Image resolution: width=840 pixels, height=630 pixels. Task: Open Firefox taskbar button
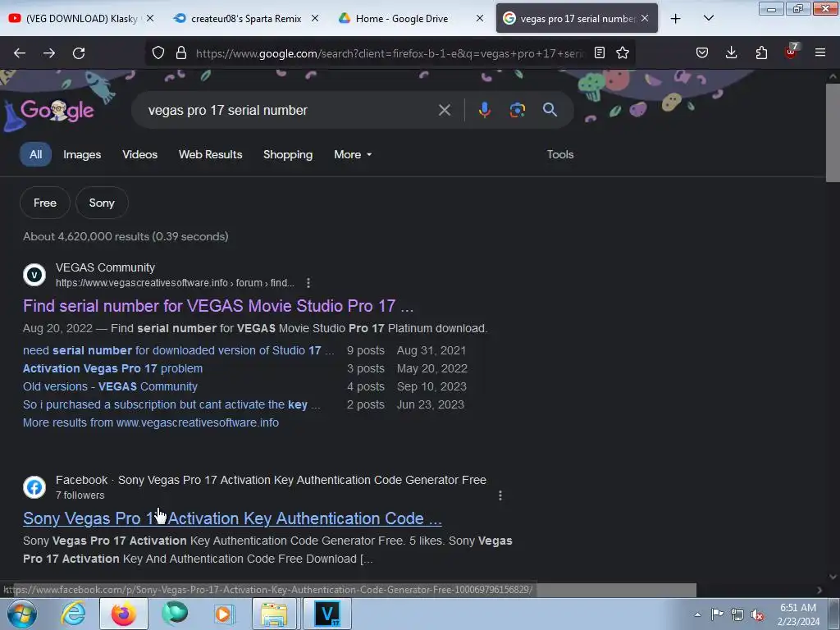123,614
